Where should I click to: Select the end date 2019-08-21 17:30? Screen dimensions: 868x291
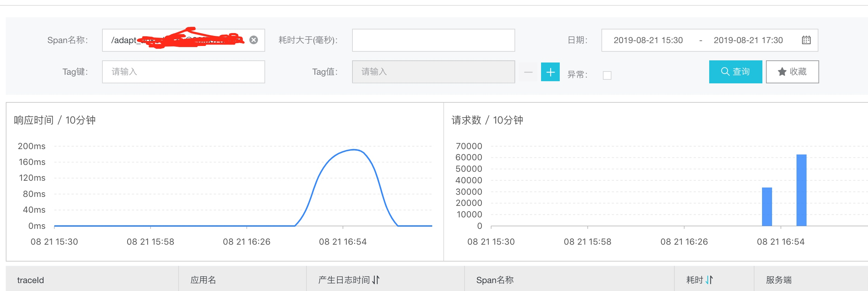(748, 40)
